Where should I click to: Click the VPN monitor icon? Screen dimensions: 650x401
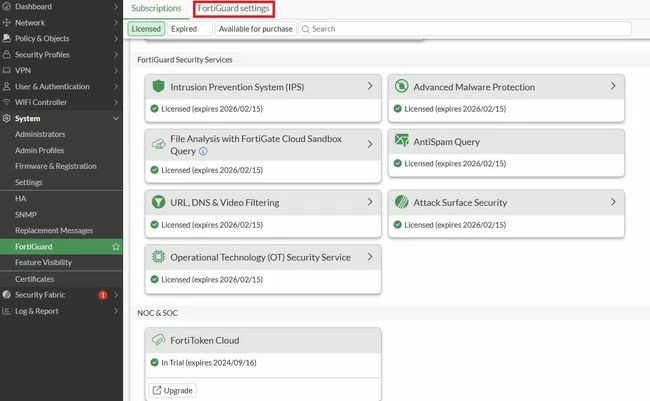(x=6, y=70)
